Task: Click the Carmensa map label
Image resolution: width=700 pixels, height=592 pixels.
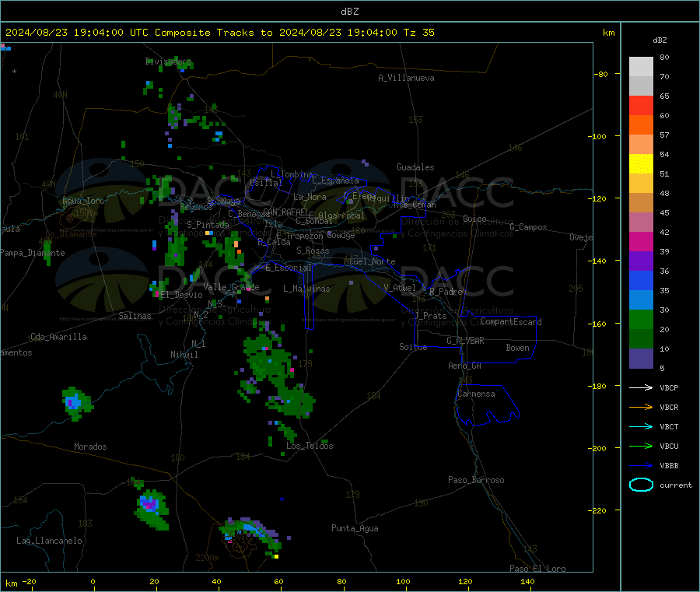Action: 476,394
